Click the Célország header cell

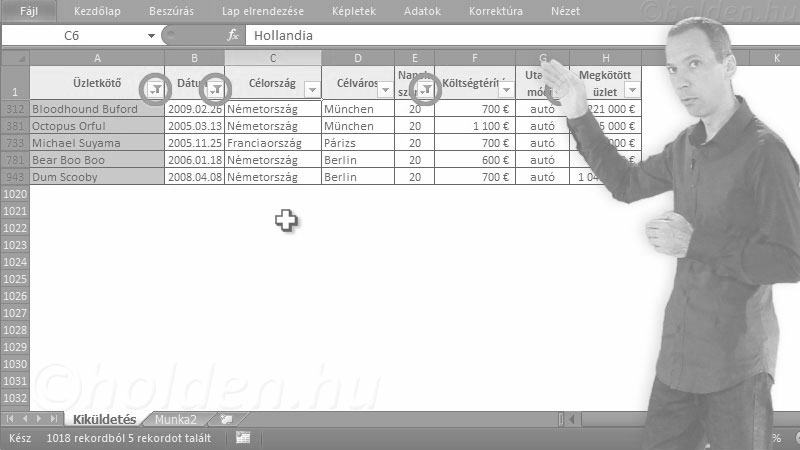click(273, 83)
